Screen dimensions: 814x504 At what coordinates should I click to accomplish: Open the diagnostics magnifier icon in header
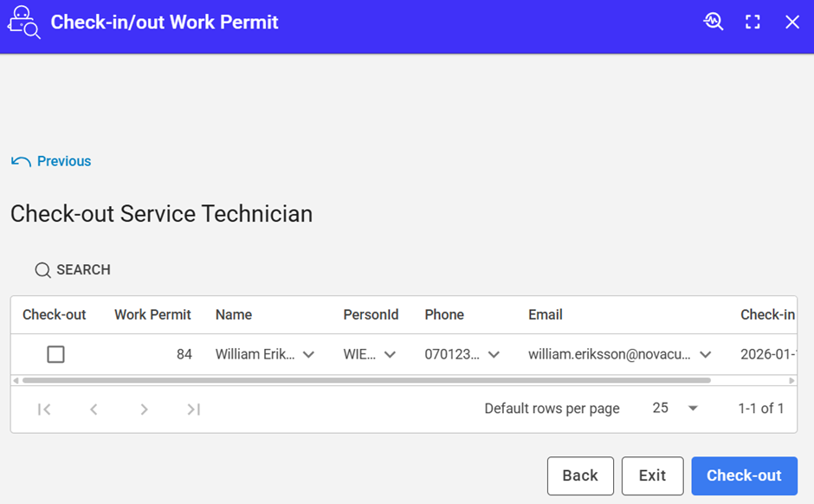(x=713, y=23)
